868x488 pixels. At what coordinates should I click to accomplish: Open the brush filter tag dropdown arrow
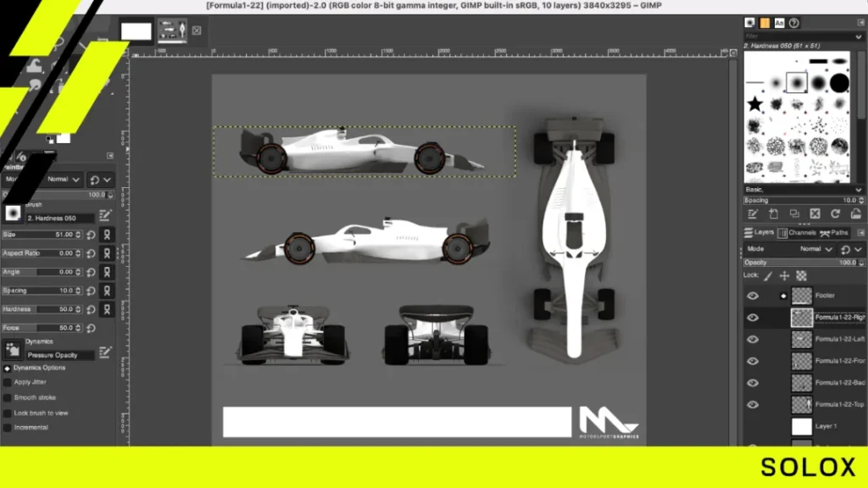pos(859,36)
